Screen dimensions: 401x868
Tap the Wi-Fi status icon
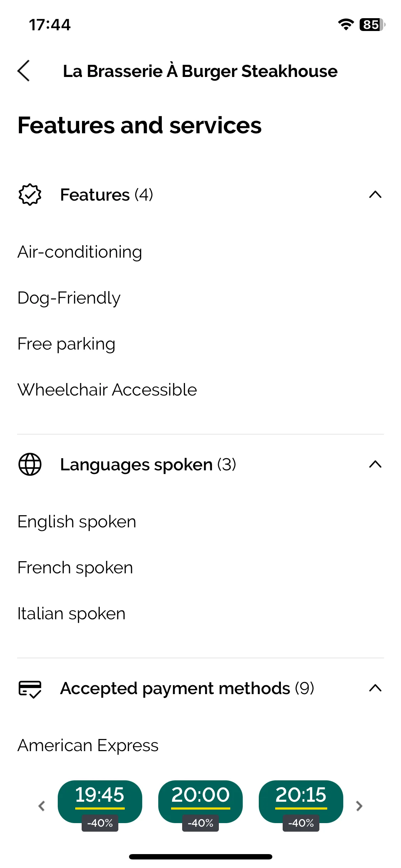click(345, 25)
